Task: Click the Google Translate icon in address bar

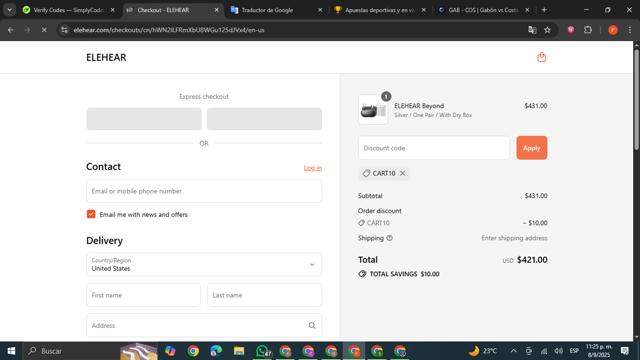Action: coord(532,30)
